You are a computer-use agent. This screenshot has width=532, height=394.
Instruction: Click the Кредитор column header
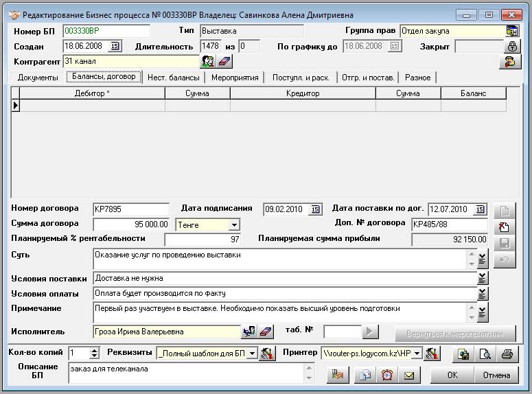click(303, 93)
